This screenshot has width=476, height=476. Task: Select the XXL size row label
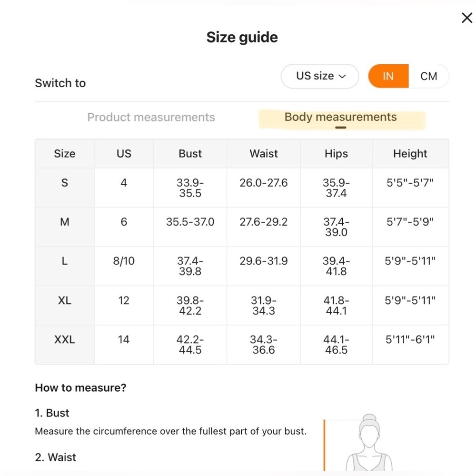pos(65,339)
